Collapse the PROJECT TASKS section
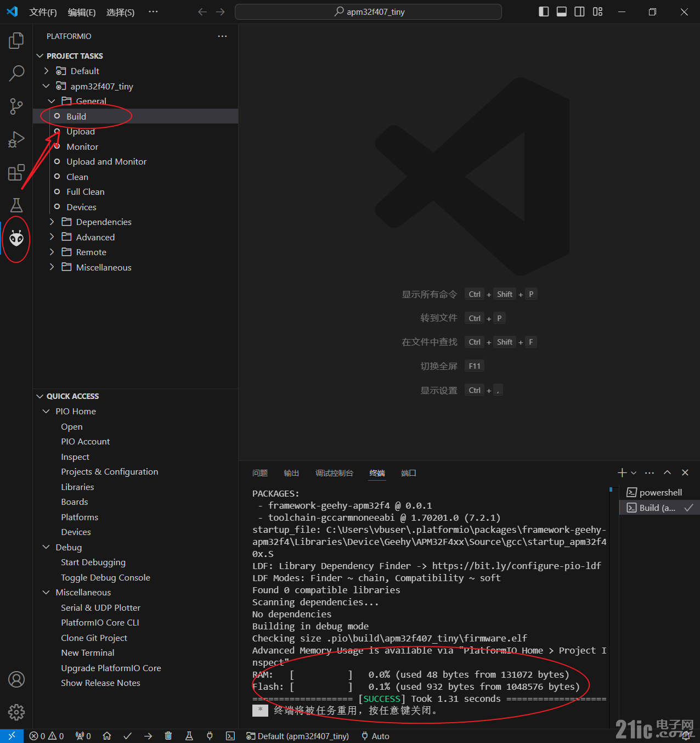Image resolution: width=700 pixels, height=743 pixels. click(39, 56)
